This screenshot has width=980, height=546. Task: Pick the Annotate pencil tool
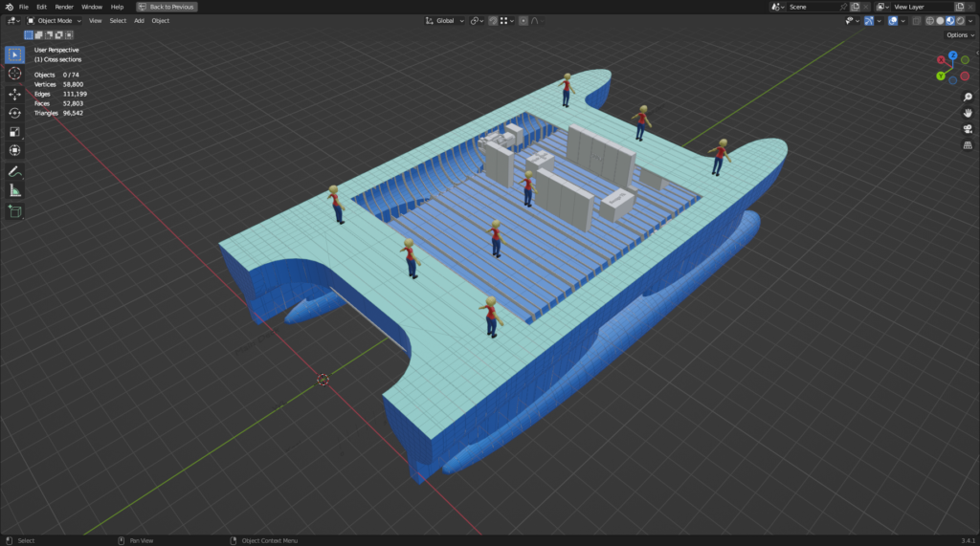pyautogui.click(x=15, y=171)
